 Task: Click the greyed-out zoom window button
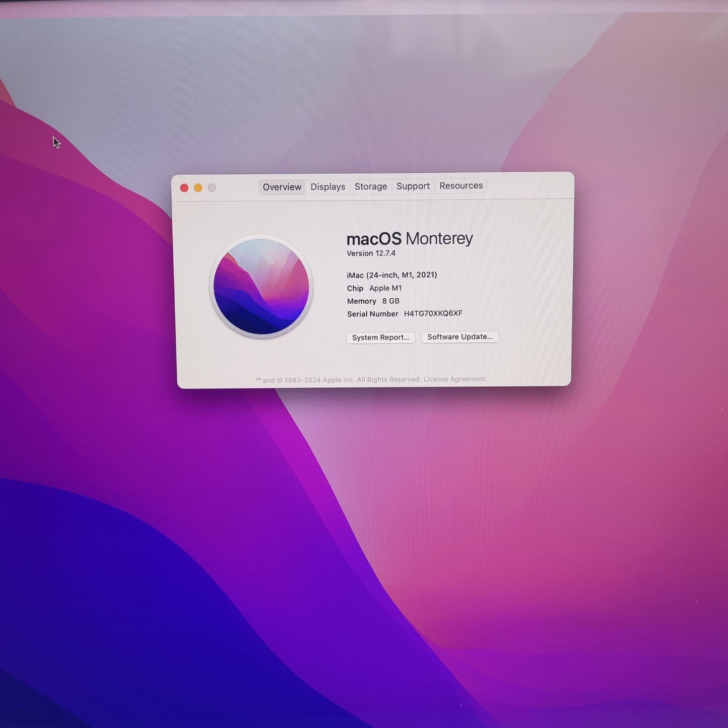pos(212,188)
